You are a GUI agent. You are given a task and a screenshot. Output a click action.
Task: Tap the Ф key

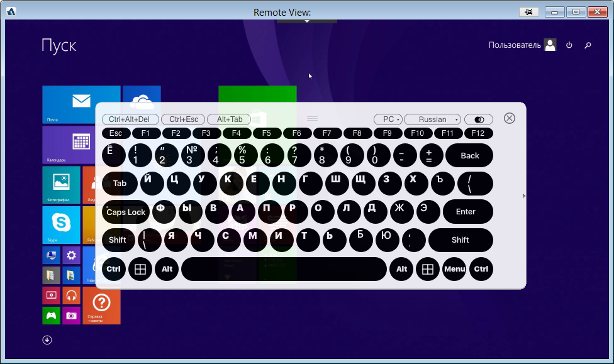(164, 212)
